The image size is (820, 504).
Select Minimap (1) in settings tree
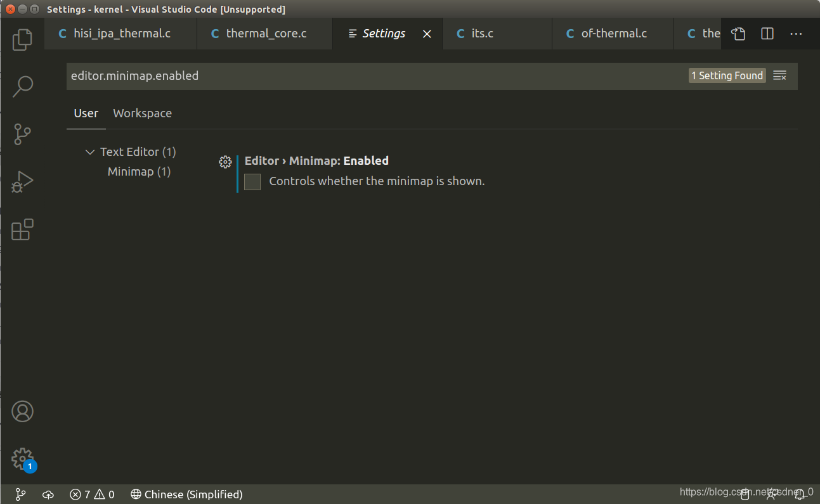[139, 172]
